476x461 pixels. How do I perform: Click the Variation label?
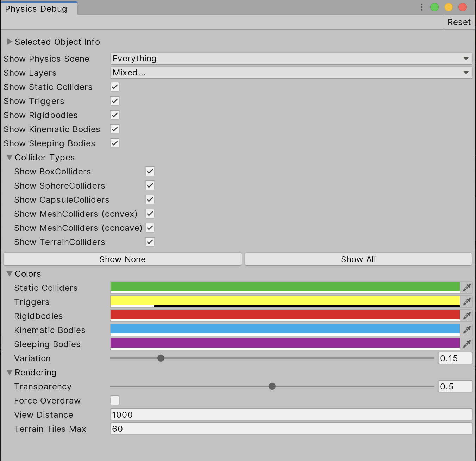(32, 358)
